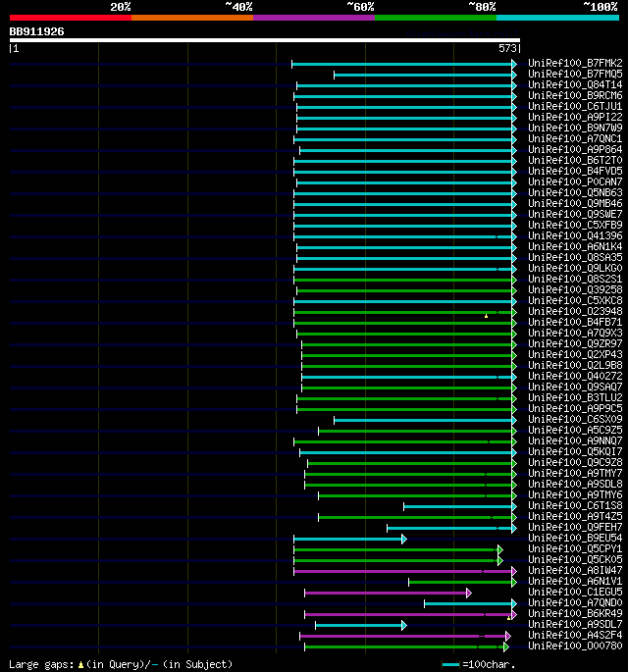This screenshot has width=628, height=672.
Task: Select the UniRef100_Q9FEH7 label
Action: point(575,527)
